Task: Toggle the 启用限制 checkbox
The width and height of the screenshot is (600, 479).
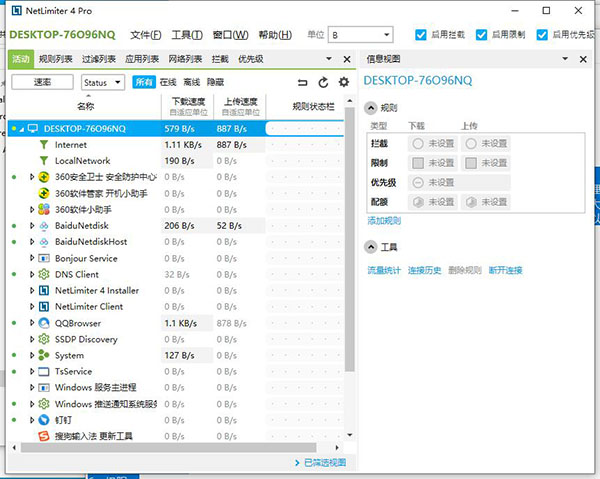Action: click(481, 35)
